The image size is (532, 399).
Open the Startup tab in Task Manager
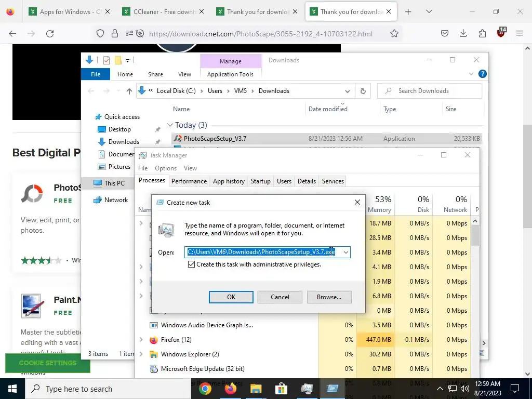261,181
